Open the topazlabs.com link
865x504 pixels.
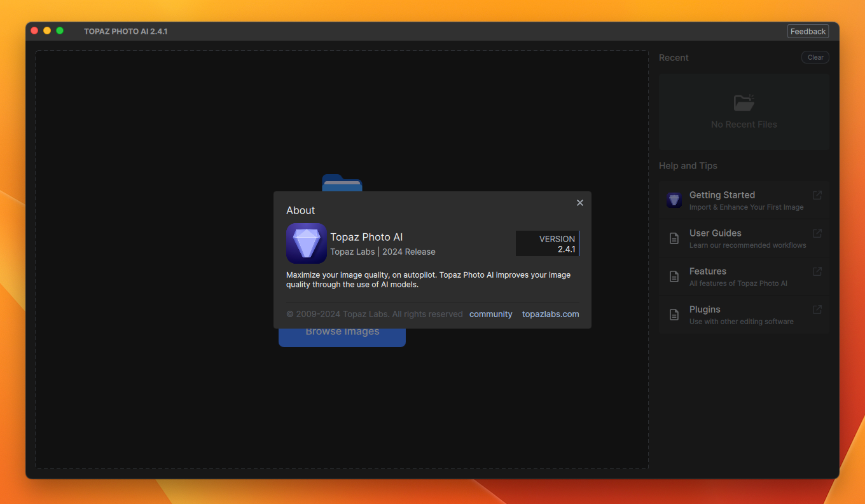click(551, 314)
